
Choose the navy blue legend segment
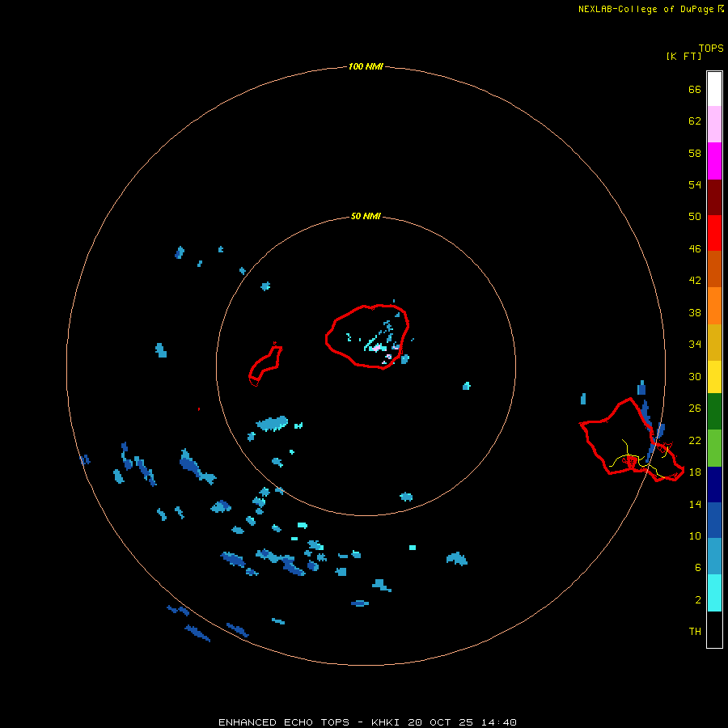click(x=714, y=485)
